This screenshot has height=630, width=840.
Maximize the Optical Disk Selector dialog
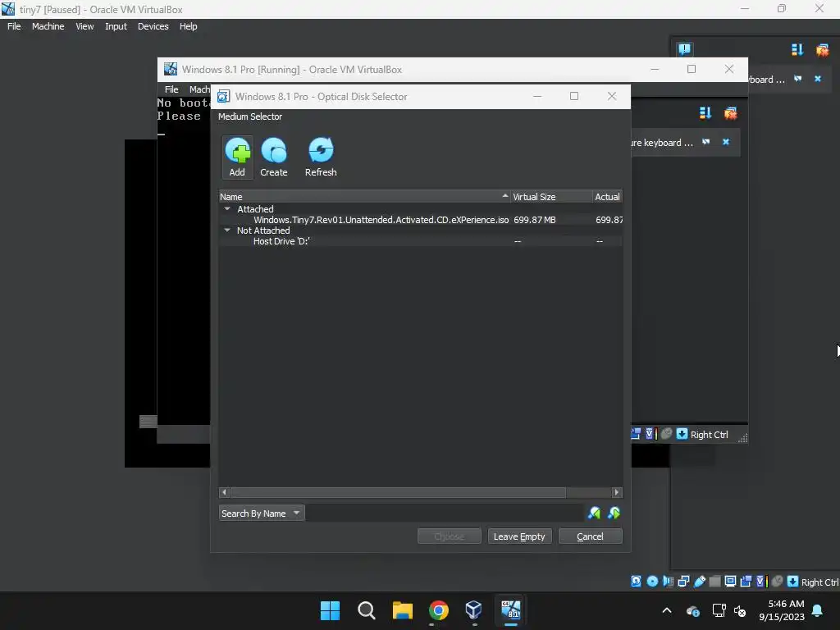point(573,96)
